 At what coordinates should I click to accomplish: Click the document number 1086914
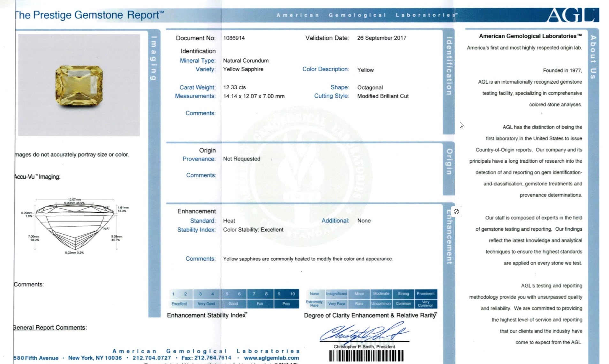(234, 38)
